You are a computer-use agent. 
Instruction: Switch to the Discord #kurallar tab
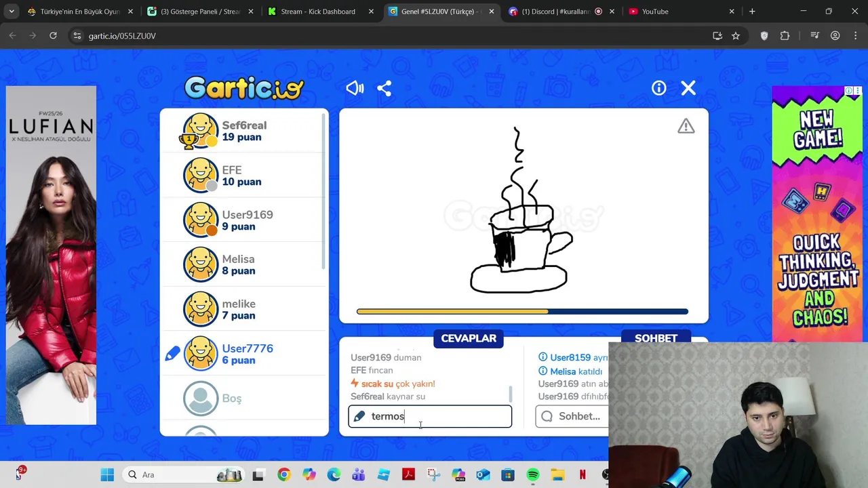click(x=561, y=12)
